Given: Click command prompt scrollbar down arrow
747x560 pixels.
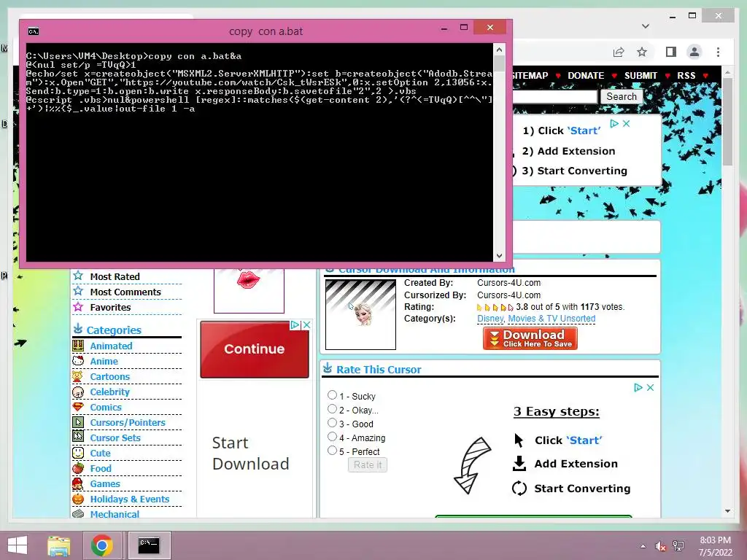Looking at the screenshot, I should coord(499,256).
